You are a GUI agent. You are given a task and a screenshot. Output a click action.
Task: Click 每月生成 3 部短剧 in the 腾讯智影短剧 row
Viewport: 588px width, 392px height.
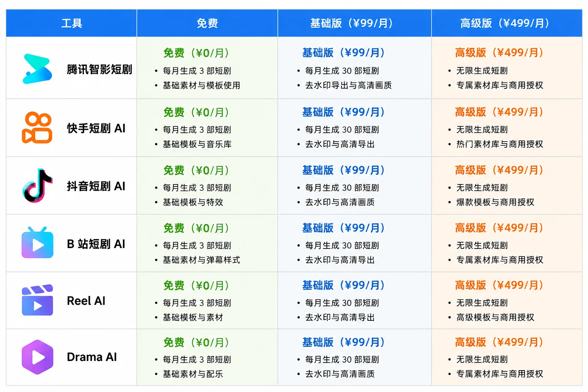pyautogui.click(x=197, y=71)
